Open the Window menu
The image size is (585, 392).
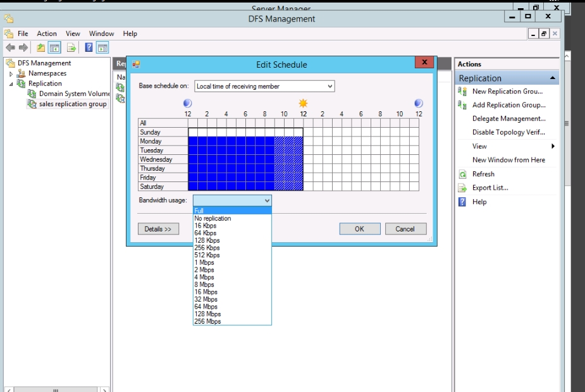pyautogui.click(x=101, y=34)
